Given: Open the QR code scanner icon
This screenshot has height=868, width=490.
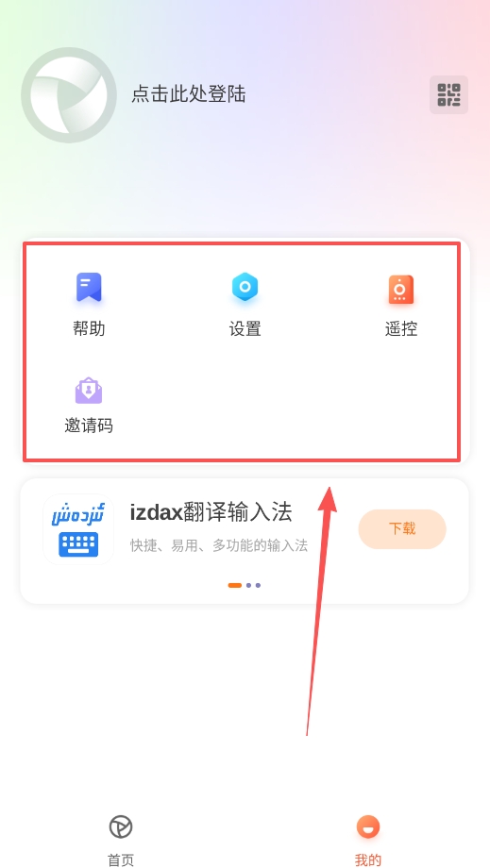Looking at the screenshot, I should click(x=449, y=94).
